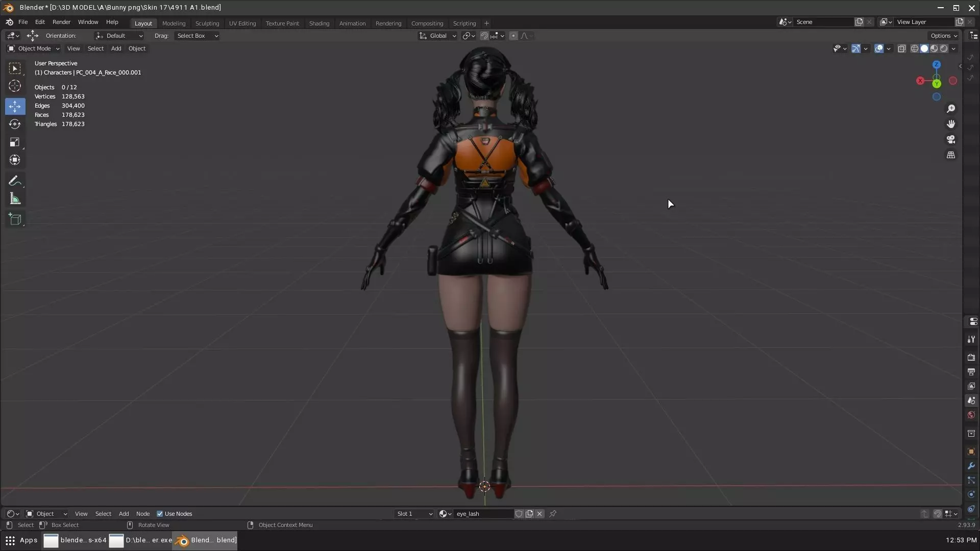Open the Drag Select Box dropdown

197,36
